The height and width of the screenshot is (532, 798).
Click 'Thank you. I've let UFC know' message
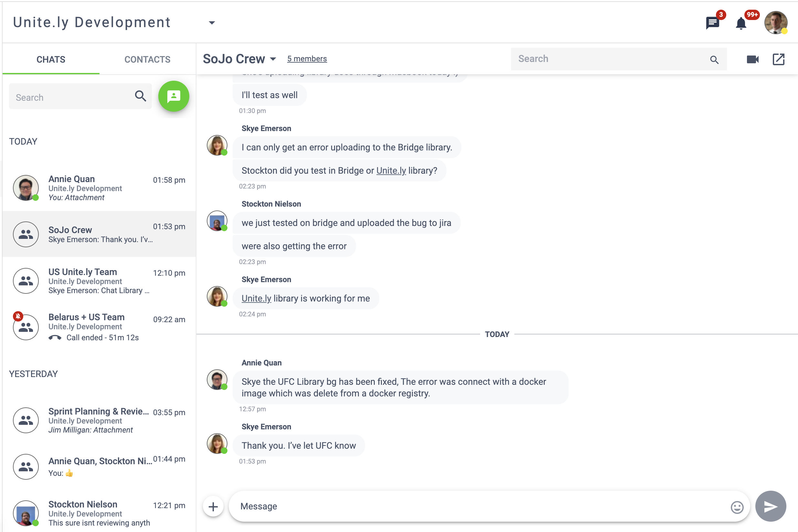[299, 445]
